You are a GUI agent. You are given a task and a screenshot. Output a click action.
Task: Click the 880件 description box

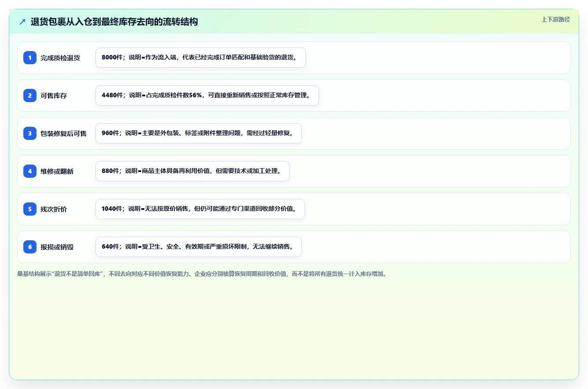click(x=192, y=171)
